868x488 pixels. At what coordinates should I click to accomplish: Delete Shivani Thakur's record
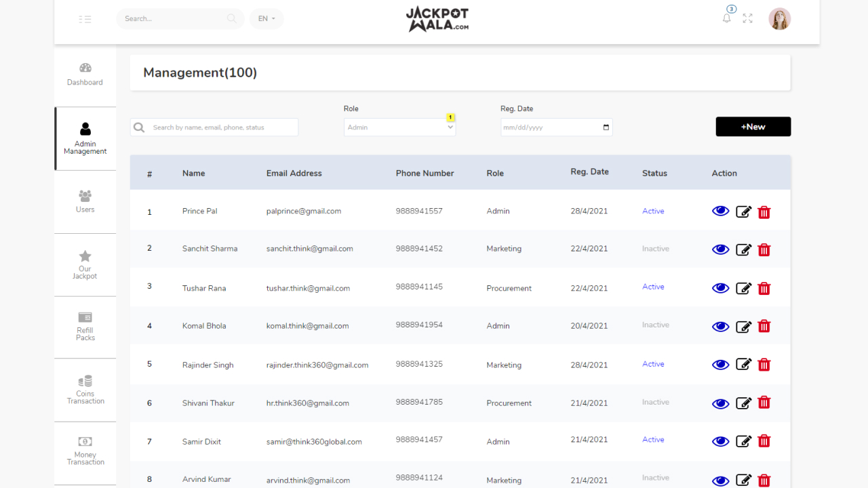click(x=764, y=403)
